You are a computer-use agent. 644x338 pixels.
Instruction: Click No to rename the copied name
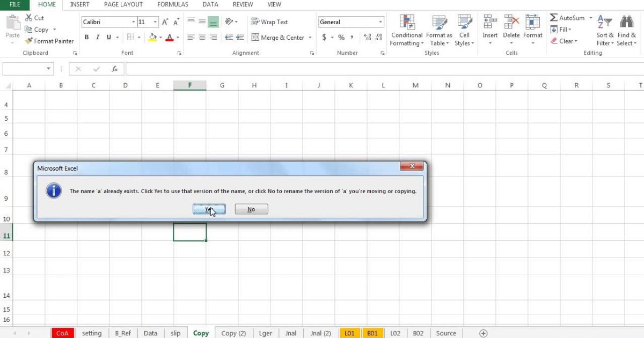coord(251,209)
